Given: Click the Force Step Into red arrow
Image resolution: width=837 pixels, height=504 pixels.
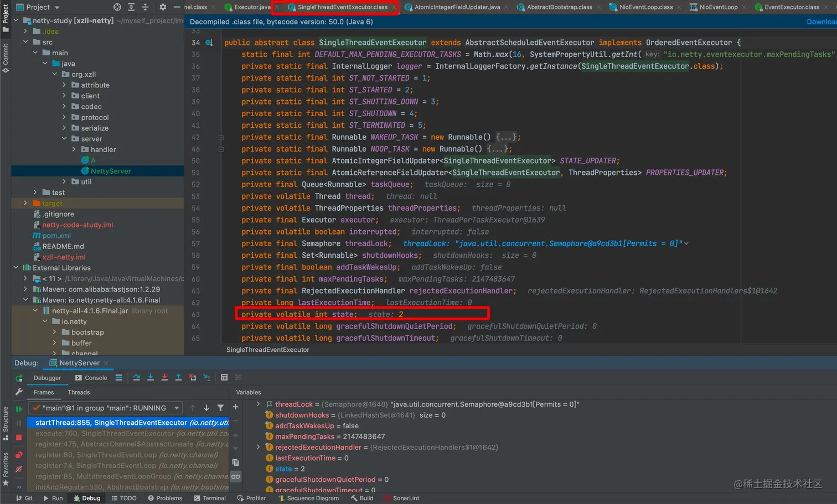Looking at the screenshot, I should 164,377.
